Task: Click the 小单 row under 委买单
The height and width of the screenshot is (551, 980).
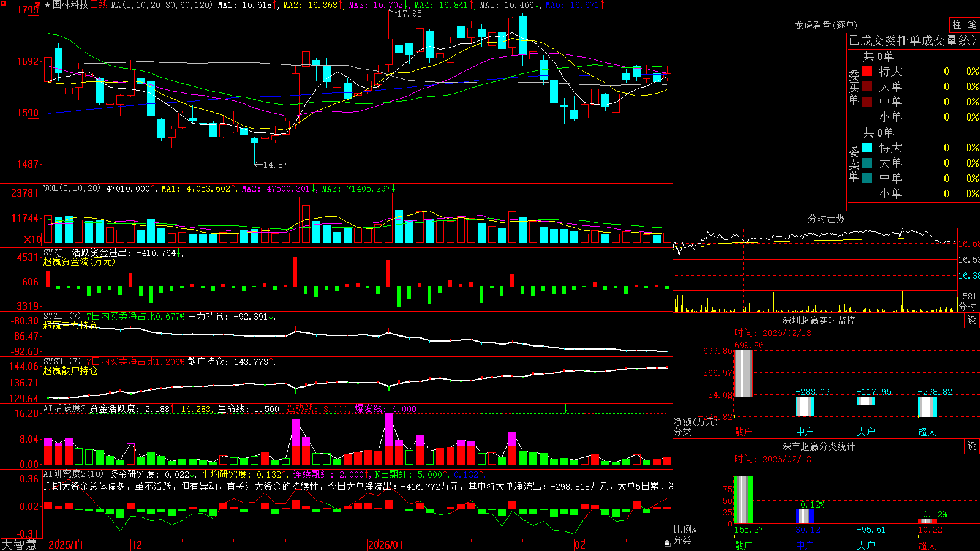Action: (920, 117)
